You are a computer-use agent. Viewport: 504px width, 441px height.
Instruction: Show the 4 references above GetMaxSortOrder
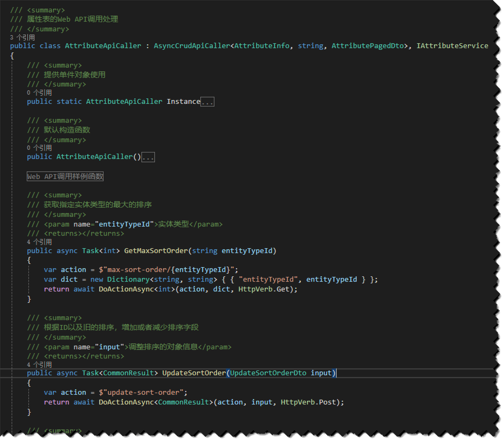coord(39,242)
